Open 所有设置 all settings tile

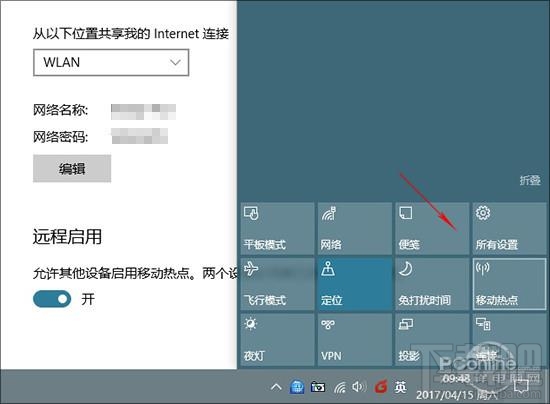coord(509,229)
